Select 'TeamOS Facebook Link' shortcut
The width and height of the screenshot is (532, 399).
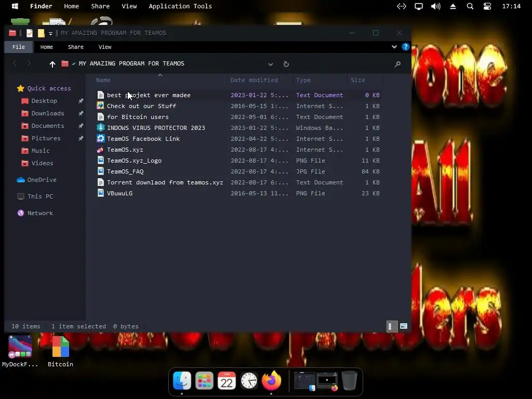[x=238, y=138]
